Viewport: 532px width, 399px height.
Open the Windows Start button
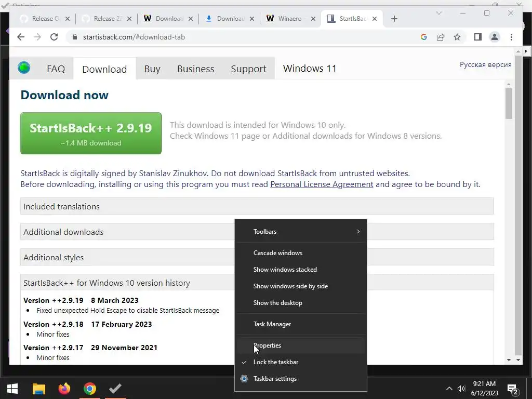12,389
